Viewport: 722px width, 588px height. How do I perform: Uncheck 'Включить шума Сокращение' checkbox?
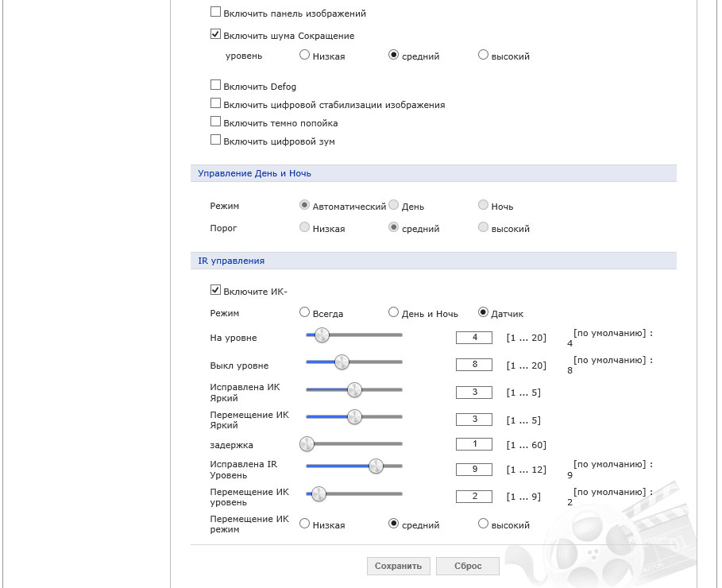tap(215, 35)
